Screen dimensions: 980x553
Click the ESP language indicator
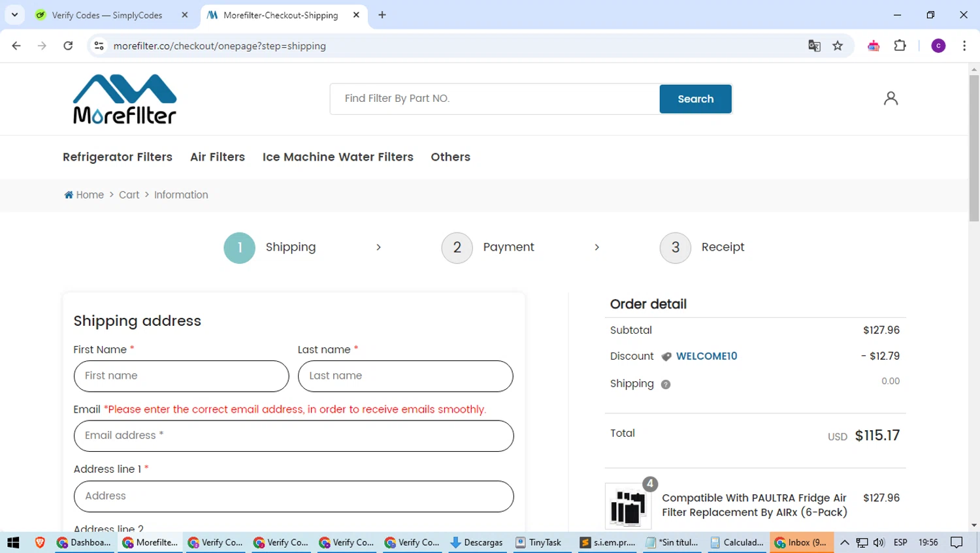[900, 543]
